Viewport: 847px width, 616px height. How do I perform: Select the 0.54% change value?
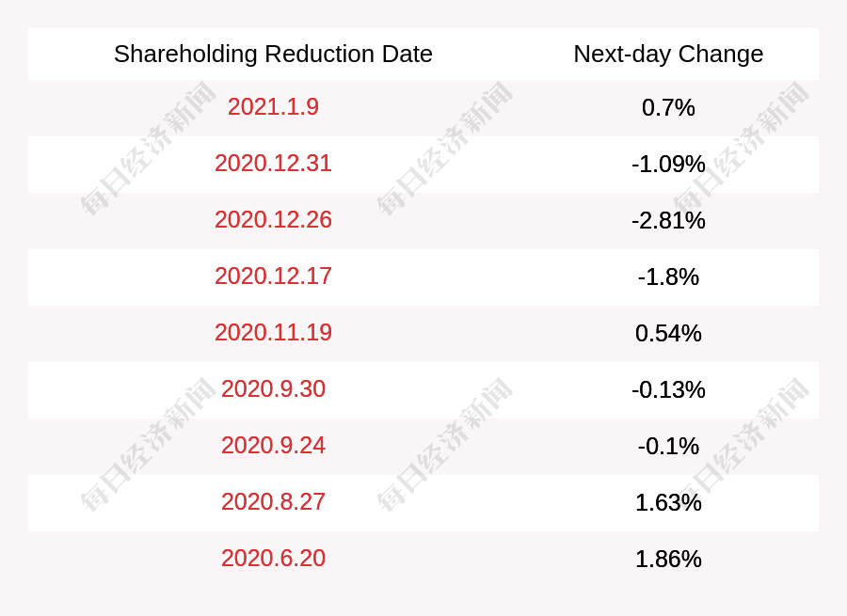click(668, 334)
